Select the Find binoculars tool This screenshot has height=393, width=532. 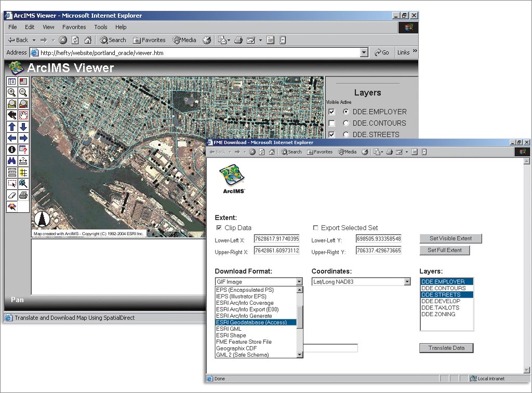pyautogui.click(x=12, y=161)
